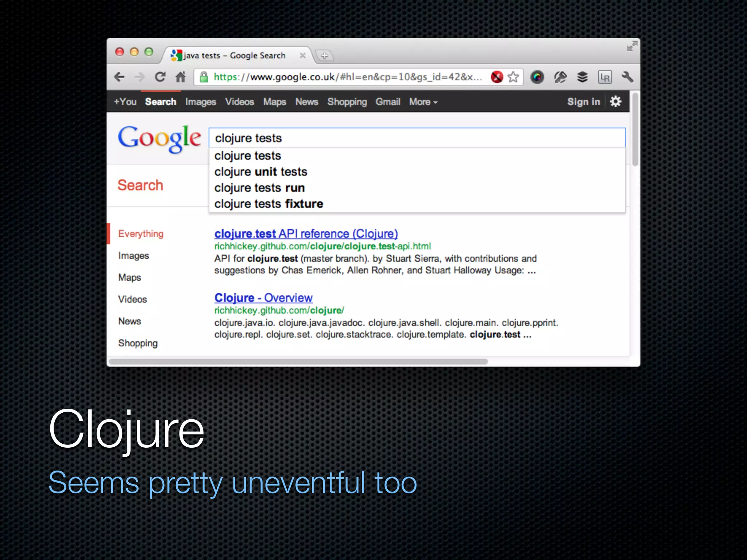Screen dimensions: 747x560
Task: Open the color wheel extension icon
Action: (537, 77)
